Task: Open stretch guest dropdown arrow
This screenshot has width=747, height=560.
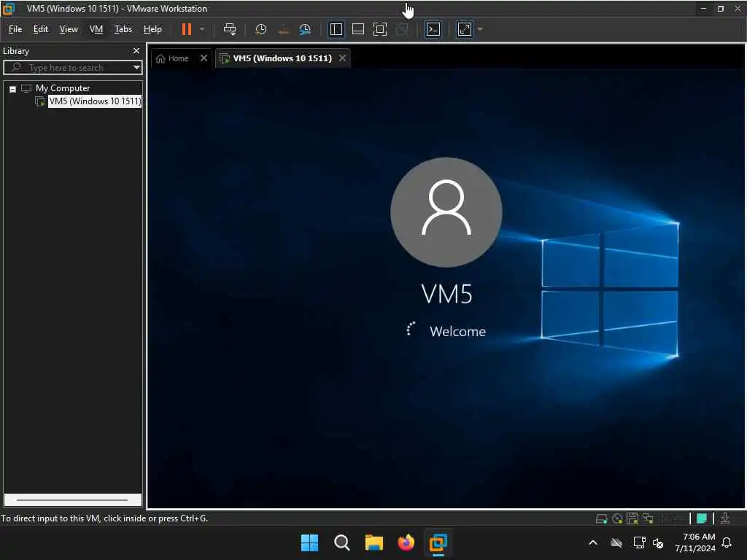Action: click(x=480, y=29)
